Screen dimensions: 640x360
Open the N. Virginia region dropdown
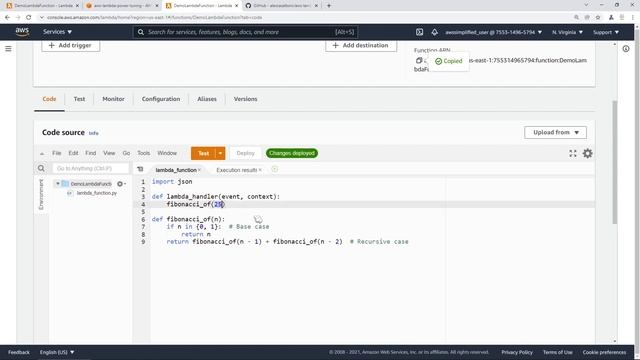[567, 32]
